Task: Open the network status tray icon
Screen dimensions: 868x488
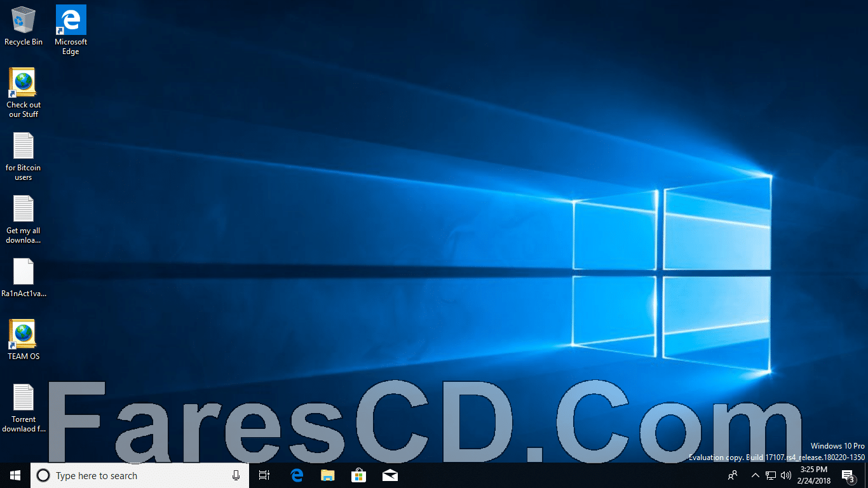Action: (771, 475)
